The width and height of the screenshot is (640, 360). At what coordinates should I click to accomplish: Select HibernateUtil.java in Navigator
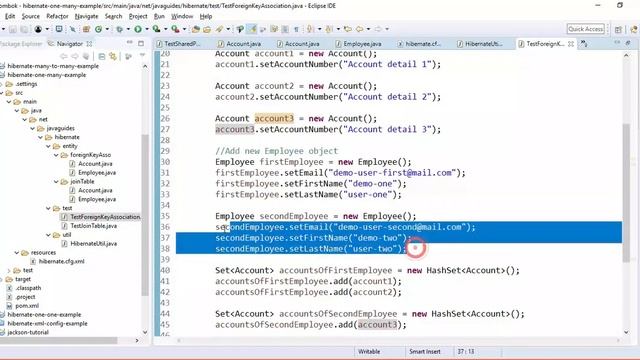coord(93,244)
